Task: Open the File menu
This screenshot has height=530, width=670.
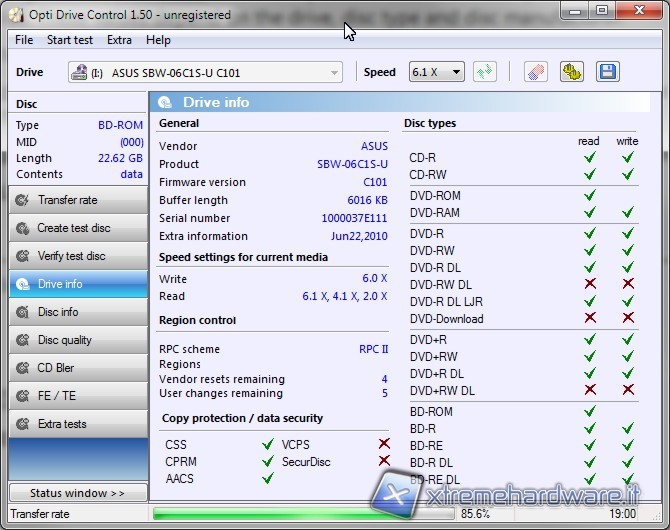Action: (24, 40)
